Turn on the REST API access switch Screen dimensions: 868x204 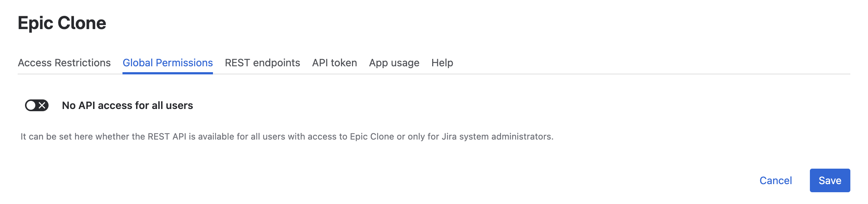tap(37, 105)
